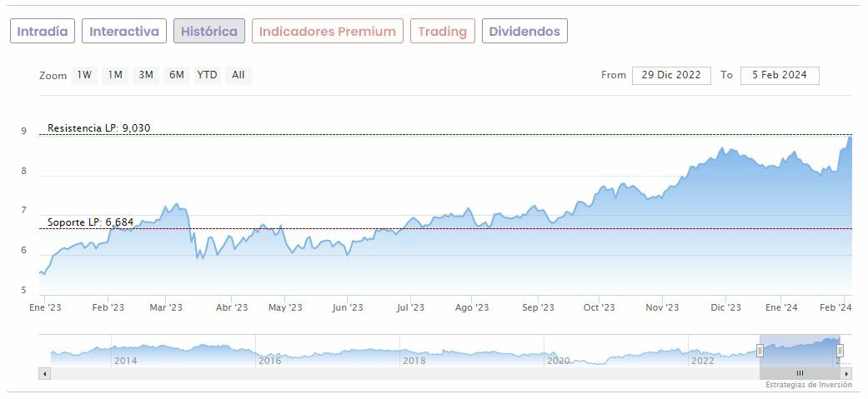Click the navigator left scroll arrow
The height and width of the screenshot is (399, 868).
45,374
